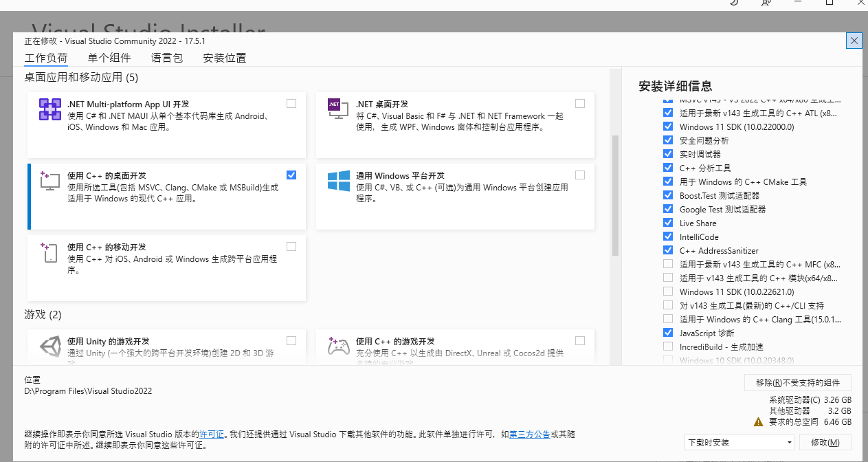
Task: Open the 语言包 tab
Action: [x=167, y=58]
